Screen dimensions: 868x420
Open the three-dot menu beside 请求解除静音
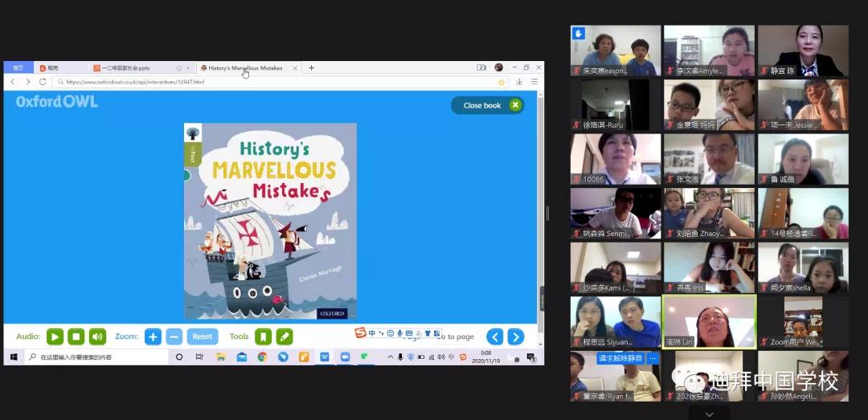[652, 358]
